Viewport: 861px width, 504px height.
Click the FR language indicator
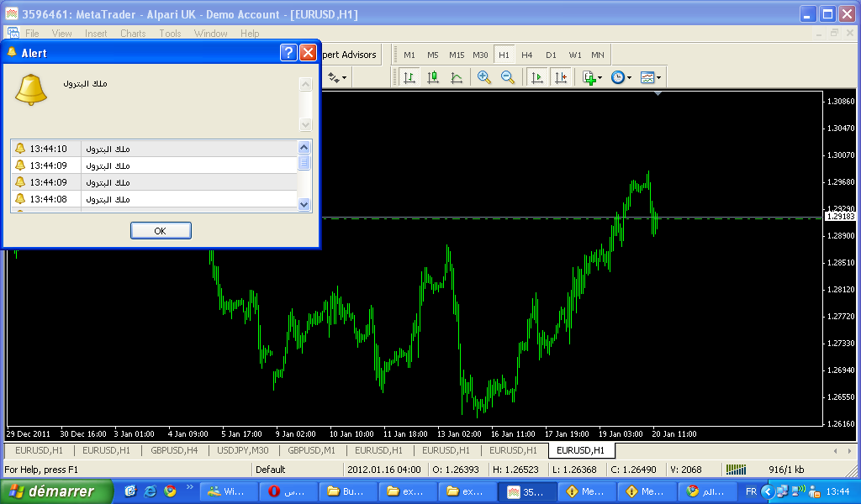click(x=751, y=491)
